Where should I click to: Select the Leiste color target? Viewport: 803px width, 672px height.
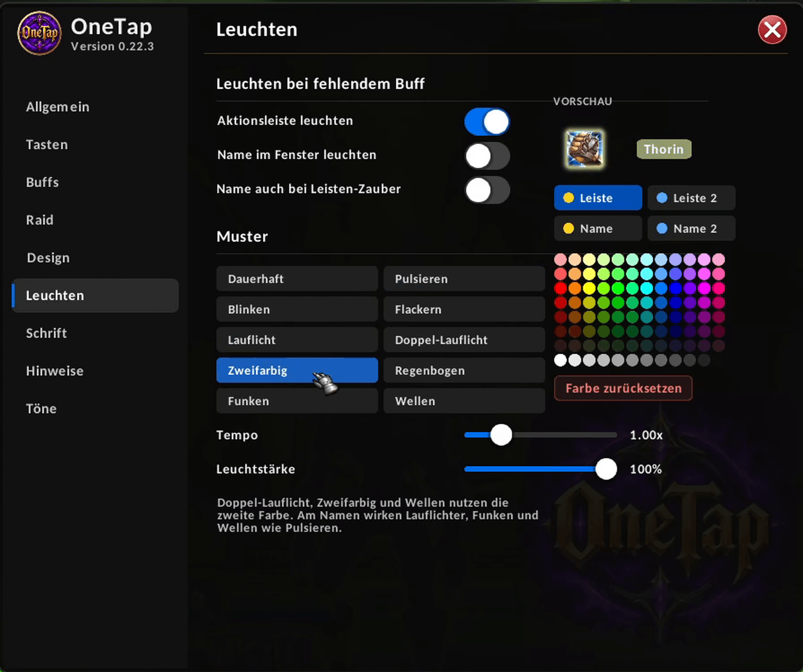point(598,198)
